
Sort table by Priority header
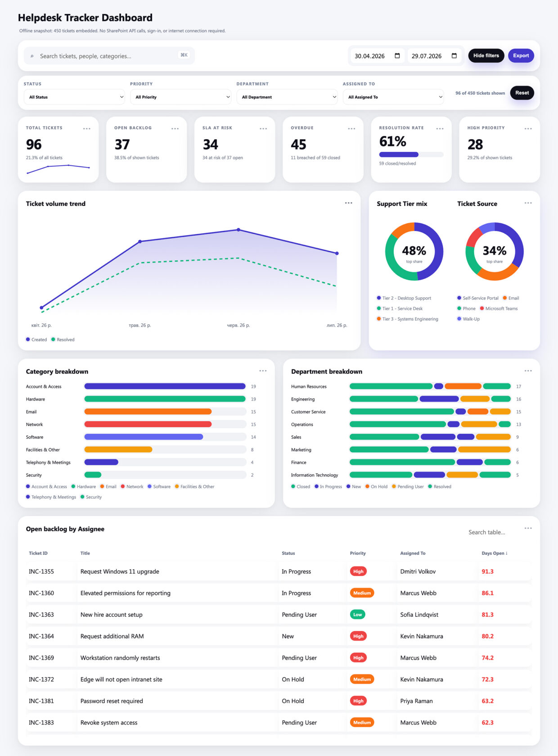358,553
